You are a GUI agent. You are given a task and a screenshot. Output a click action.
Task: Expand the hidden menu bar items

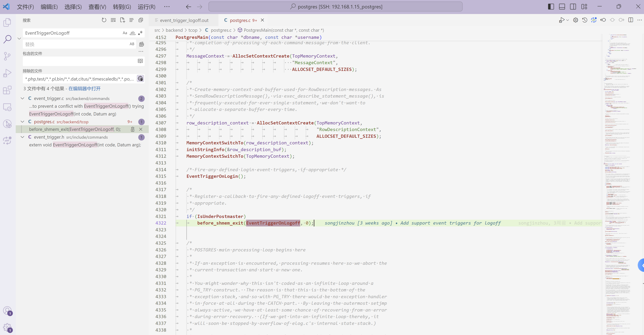pyautogui.click(x=167, y=7)
